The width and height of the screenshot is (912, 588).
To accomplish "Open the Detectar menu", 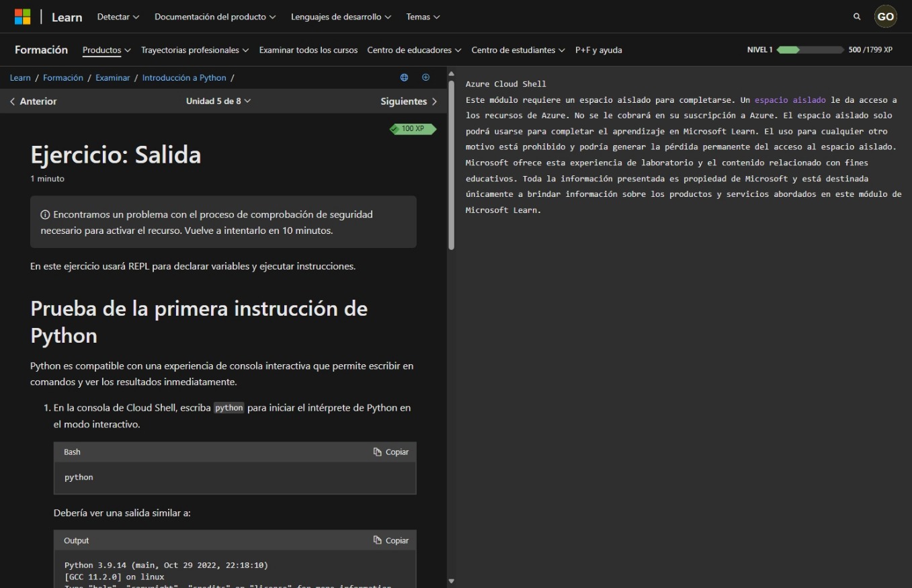I will point(118,17).
